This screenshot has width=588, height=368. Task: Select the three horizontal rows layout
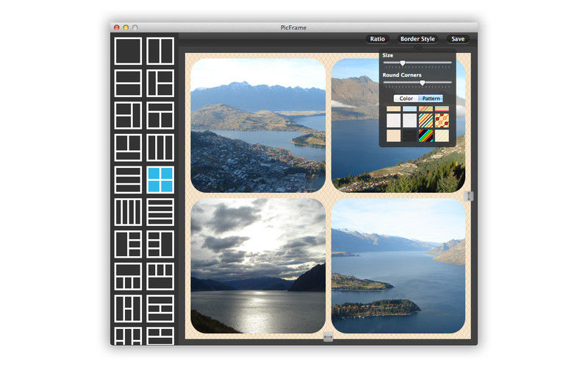pyautogui.click(x=128, y=180)
